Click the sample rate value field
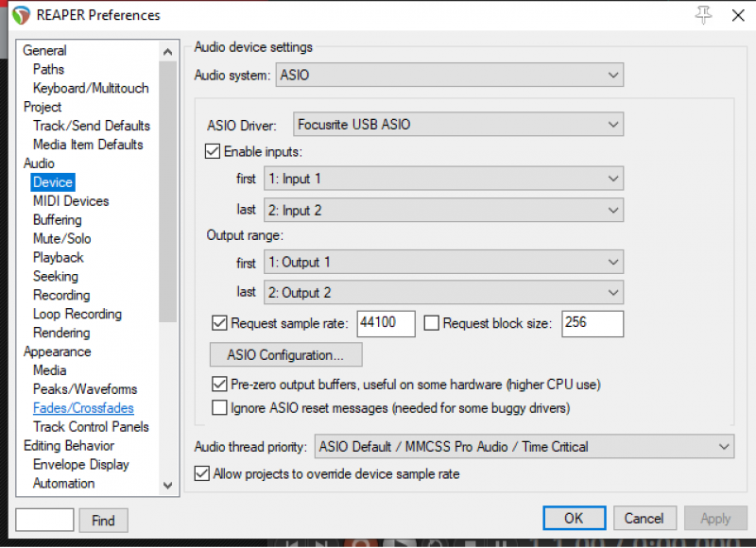The image size is (756, 548). click(386, 324)
